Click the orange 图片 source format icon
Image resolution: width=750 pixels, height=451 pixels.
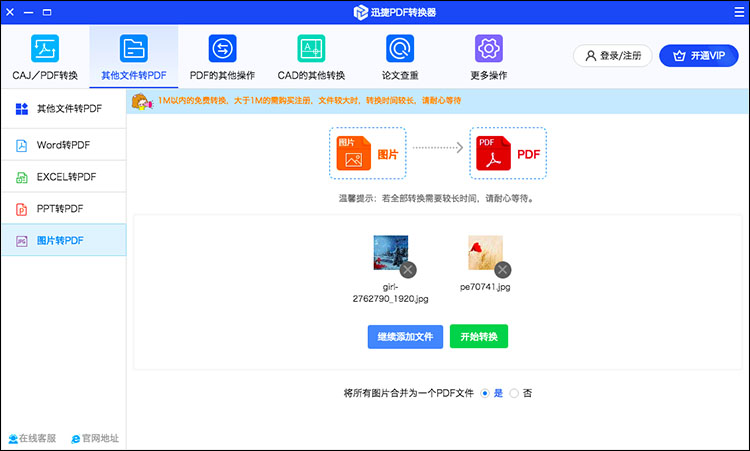pos(353,153)
